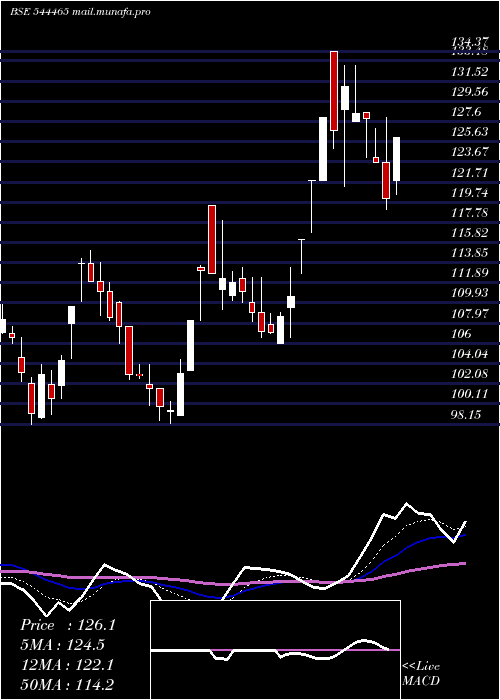
Task: Click the 129.56 price axis label
Action: point(469,92)
